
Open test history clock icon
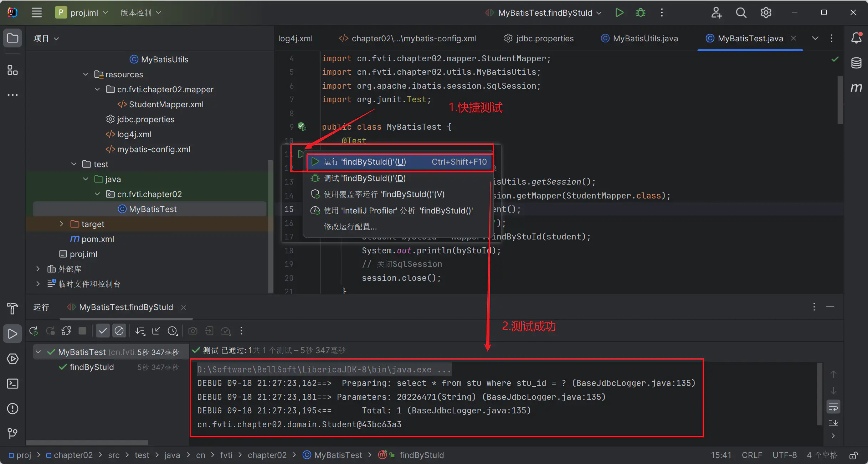point(173,331)
